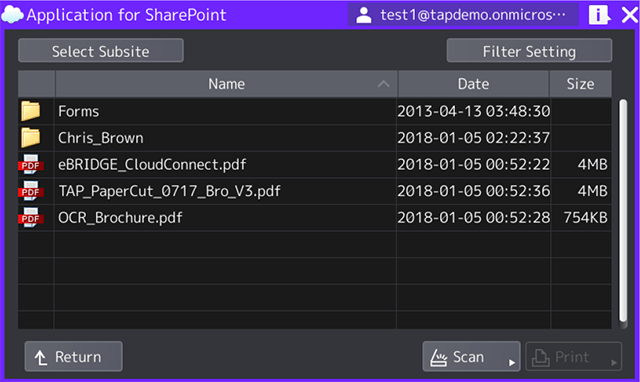Select the Chris_Brown folder name
The width and height of the screenshot is (640, 382).
(100, 138)
